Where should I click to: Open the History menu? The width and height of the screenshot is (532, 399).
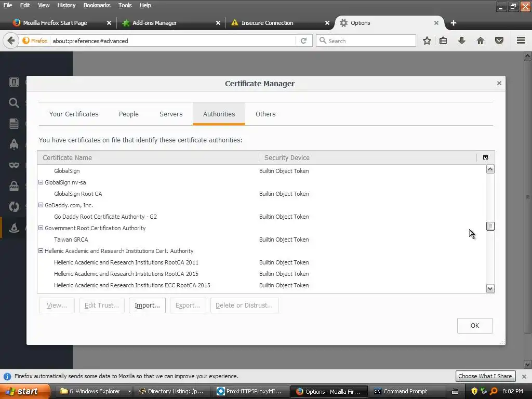pyautogui.click(x=66, y=5)
